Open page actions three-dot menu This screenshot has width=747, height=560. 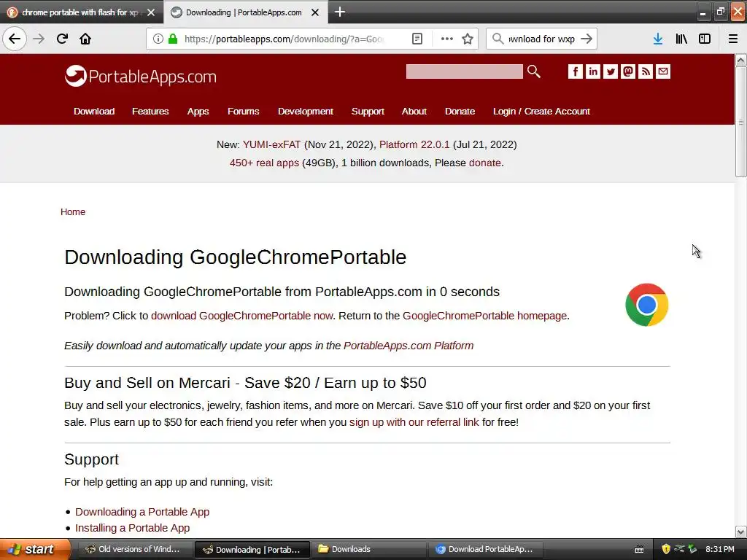click(447, 39)
